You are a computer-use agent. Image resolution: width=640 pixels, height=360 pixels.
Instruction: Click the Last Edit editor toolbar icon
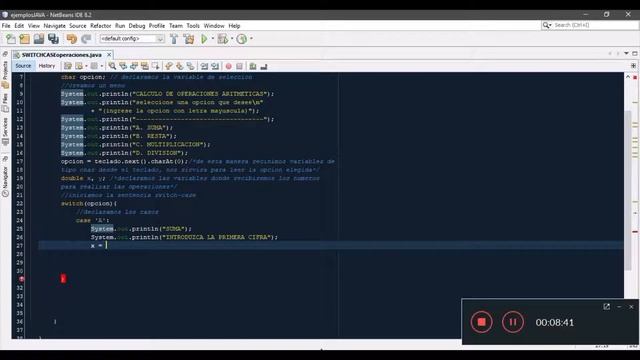(68, 66)
